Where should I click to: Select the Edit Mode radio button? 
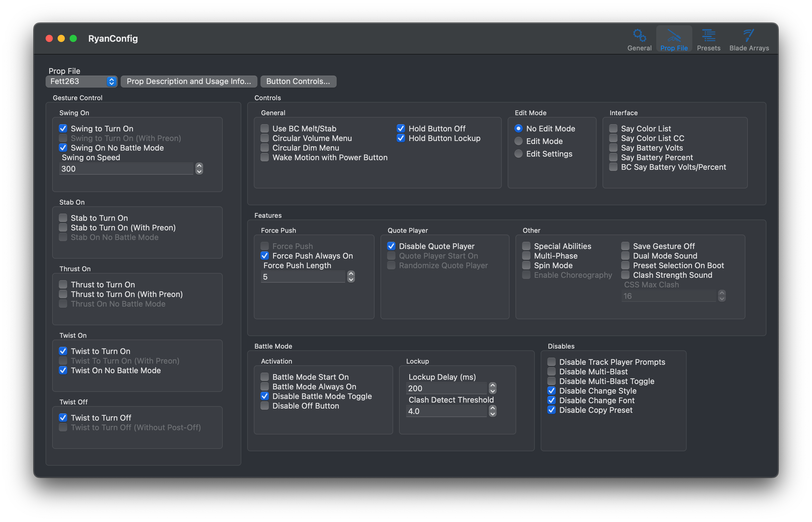click(x=519, y=141)
